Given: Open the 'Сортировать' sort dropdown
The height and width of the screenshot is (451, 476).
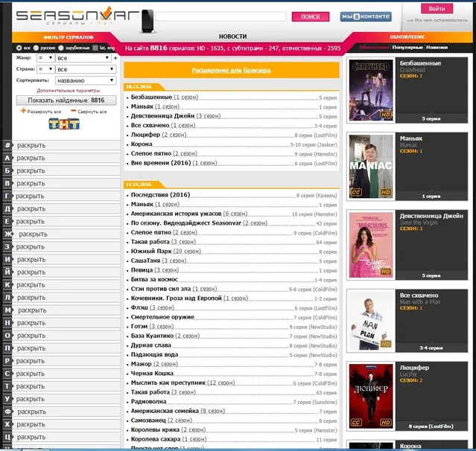Looking at the screenshot, I should [85, 80].
